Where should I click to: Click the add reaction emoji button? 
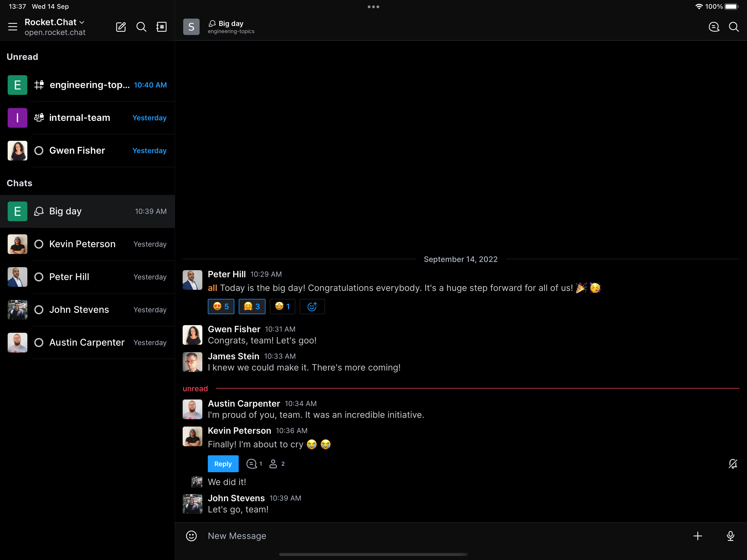click(x=312, y=306)
